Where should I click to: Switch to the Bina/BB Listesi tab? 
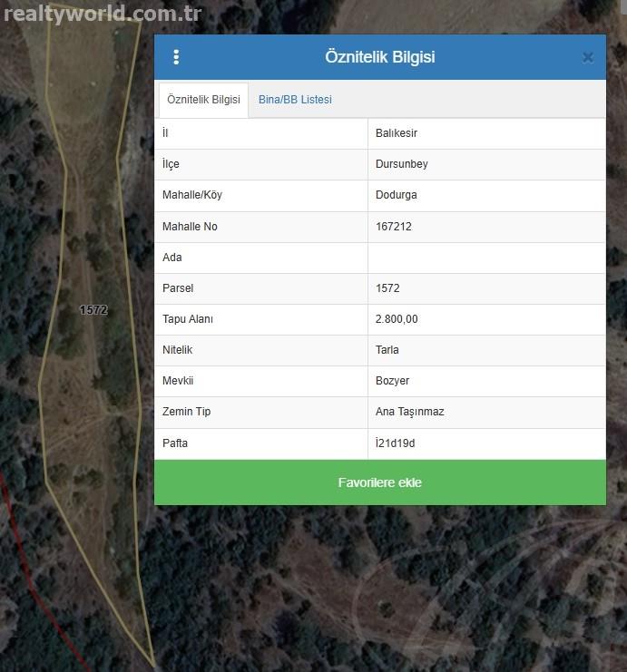295,100
